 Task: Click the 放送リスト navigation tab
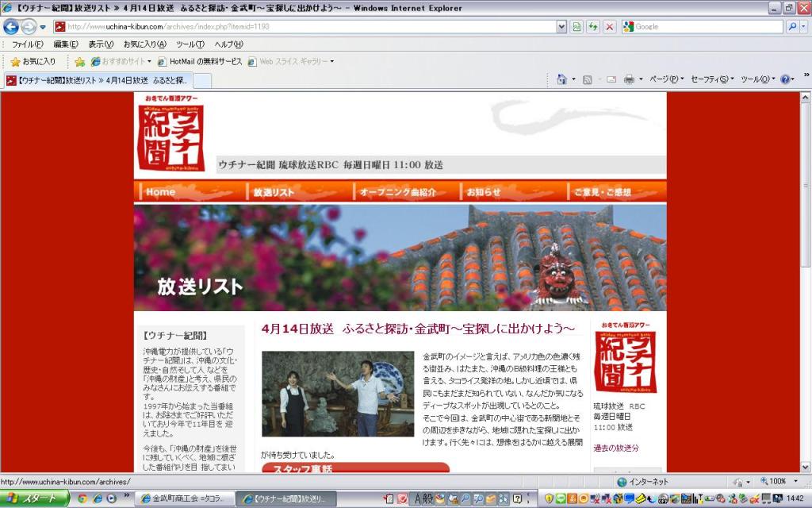click(274, 192)
